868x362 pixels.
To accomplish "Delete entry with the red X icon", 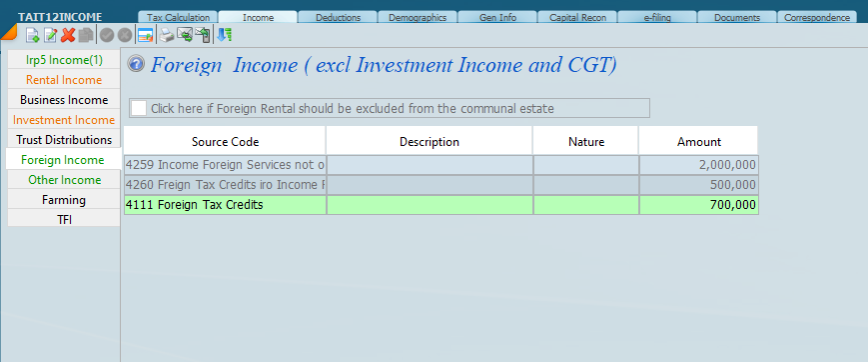I will click(x=68, y=35).
